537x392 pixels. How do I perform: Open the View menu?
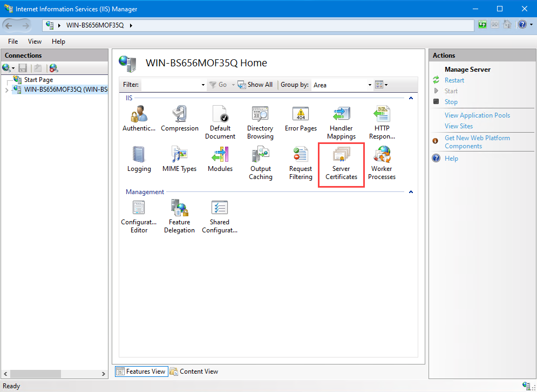pos(35,42)
